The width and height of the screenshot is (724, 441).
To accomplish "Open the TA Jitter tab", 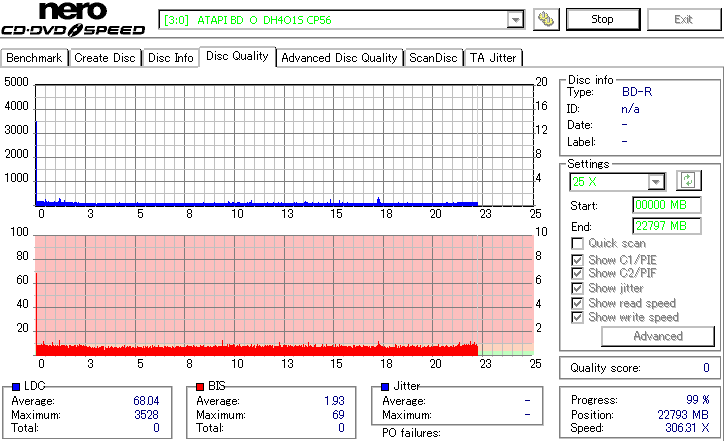I will pyautogui.click(x=493, y=58).
